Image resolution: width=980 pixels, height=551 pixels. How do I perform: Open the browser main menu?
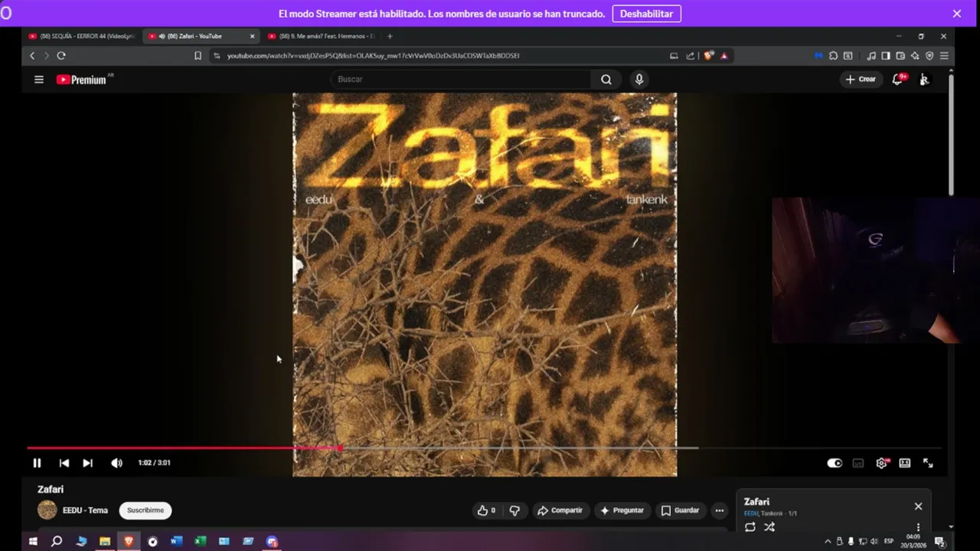pos(944,56)
